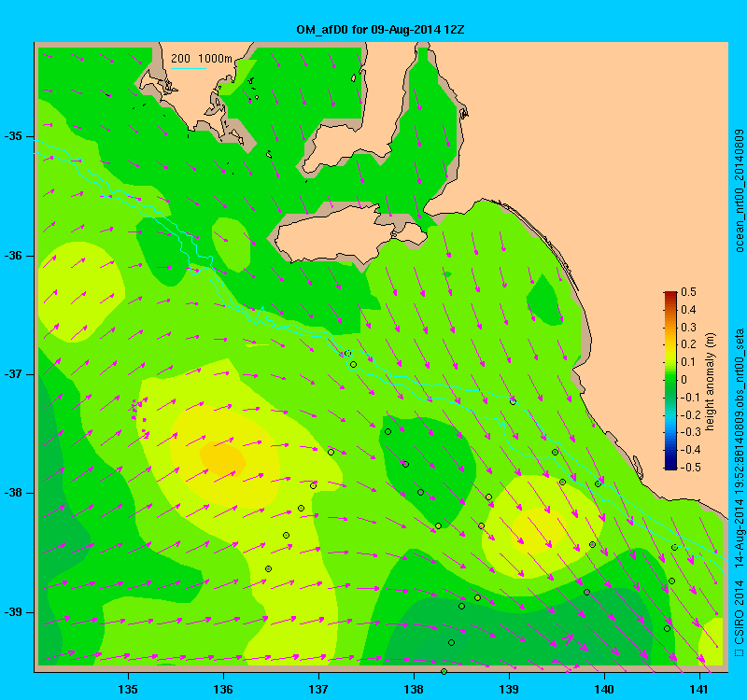Click the '135' longitude tick label
The image size is (747, 700).
click(x=128, y=689)
